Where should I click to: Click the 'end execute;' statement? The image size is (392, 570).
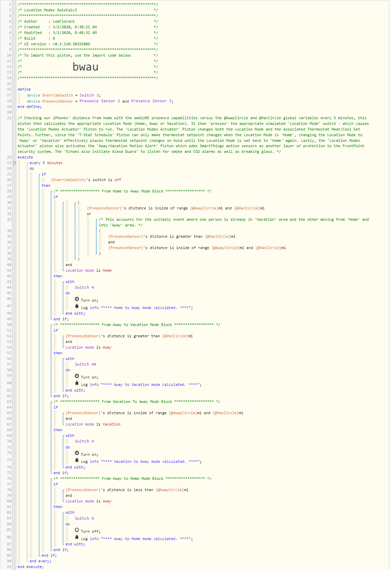click(31, 567)
